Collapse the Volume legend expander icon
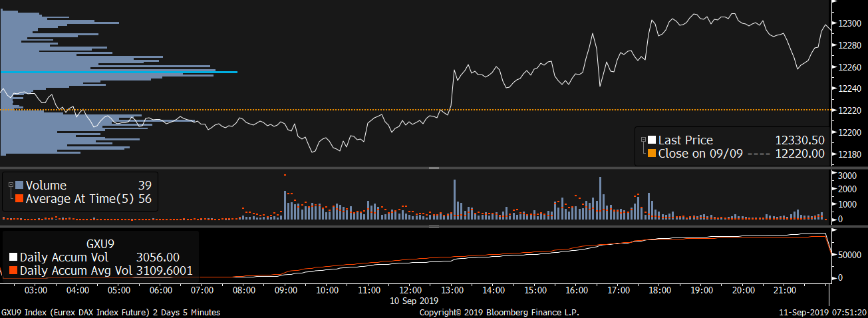This screenshot has height=318, width=868. tap(10, 186)
